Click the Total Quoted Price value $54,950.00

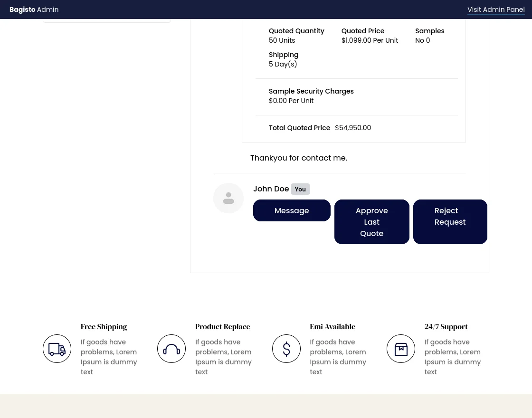tap(353, 128)
